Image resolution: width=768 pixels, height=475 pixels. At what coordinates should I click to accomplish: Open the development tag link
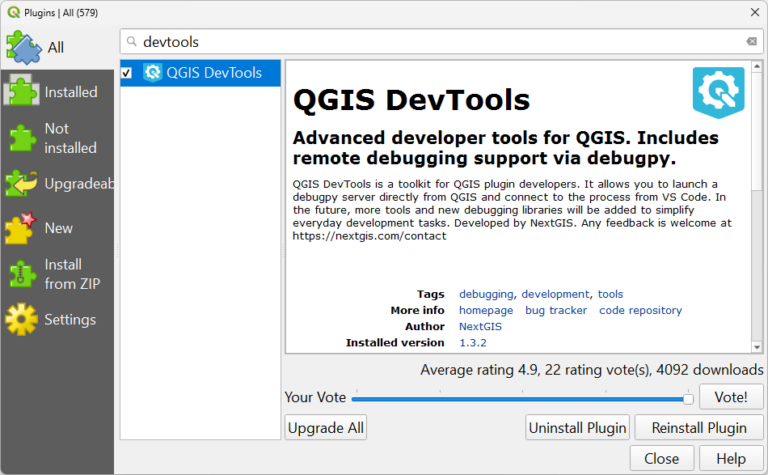coord(555,294)
